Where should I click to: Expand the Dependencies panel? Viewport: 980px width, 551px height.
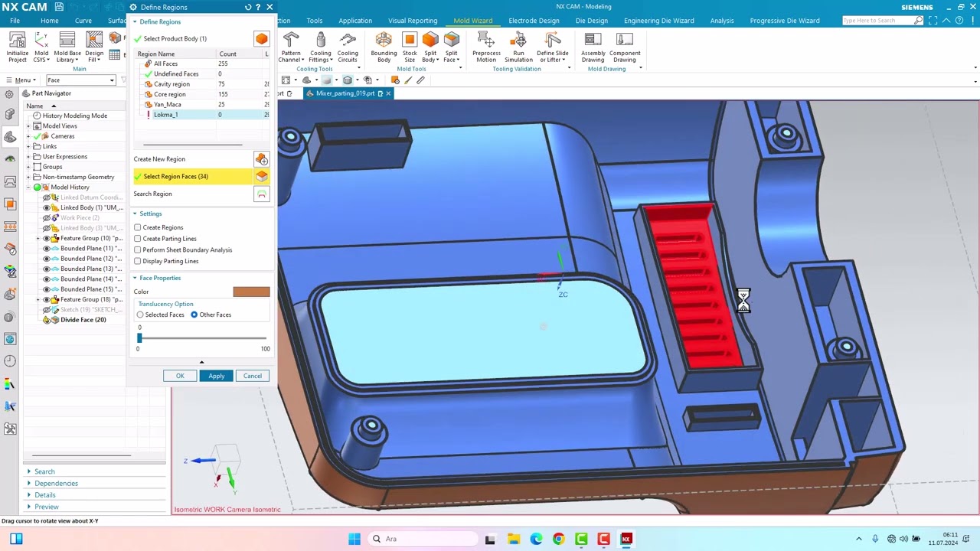29,483
